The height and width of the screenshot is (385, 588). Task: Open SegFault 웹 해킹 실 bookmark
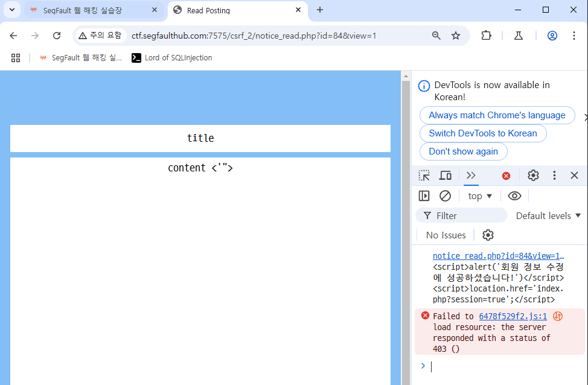click(x=81, y=58)
